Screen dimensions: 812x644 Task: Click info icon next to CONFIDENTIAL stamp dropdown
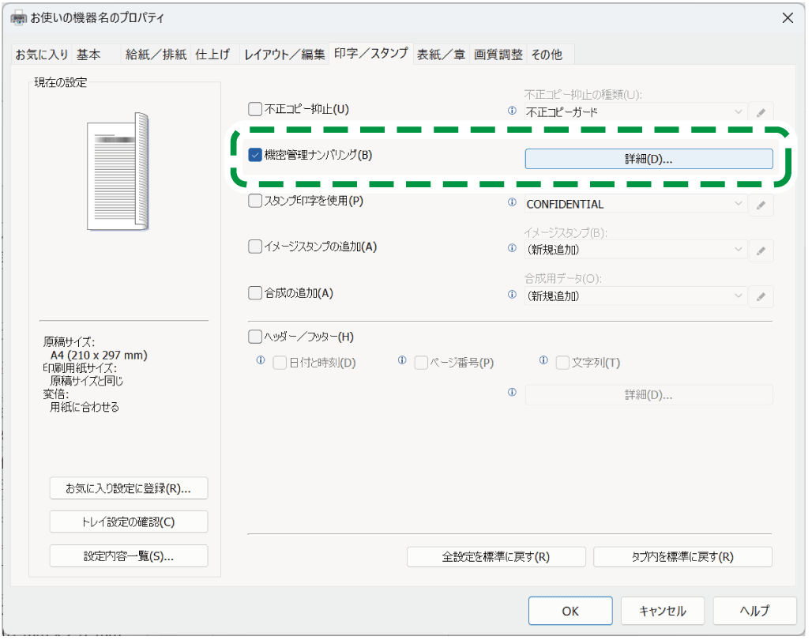(x=512, y=203)
